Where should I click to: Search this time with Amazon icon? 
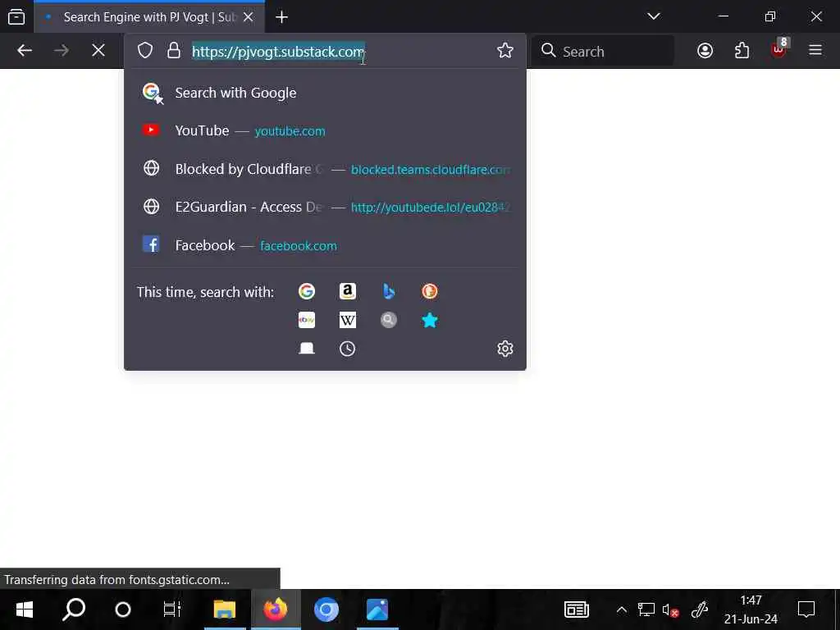point(347,291)
